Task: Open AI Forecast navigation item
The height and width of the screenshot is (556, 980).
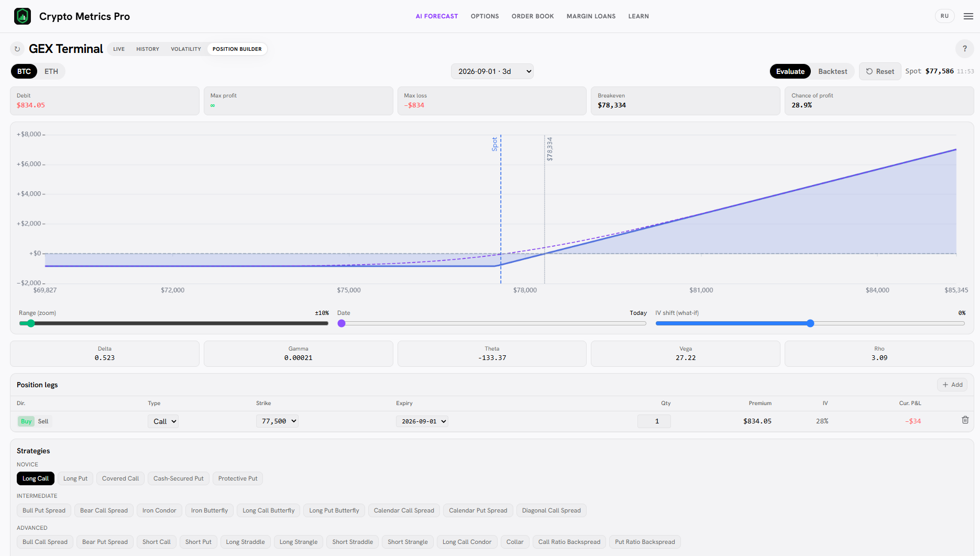Action: coord(437,16)
